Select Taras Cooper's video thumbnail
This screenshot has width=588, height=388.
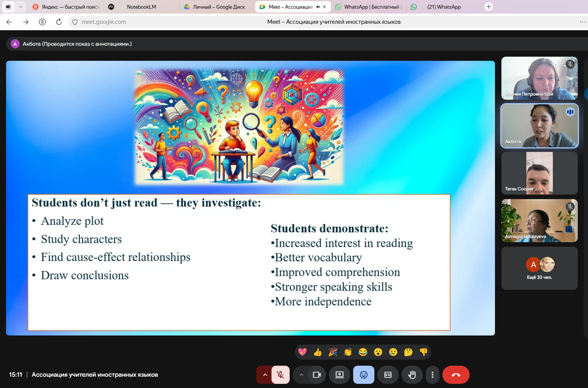tap(539, 173)
